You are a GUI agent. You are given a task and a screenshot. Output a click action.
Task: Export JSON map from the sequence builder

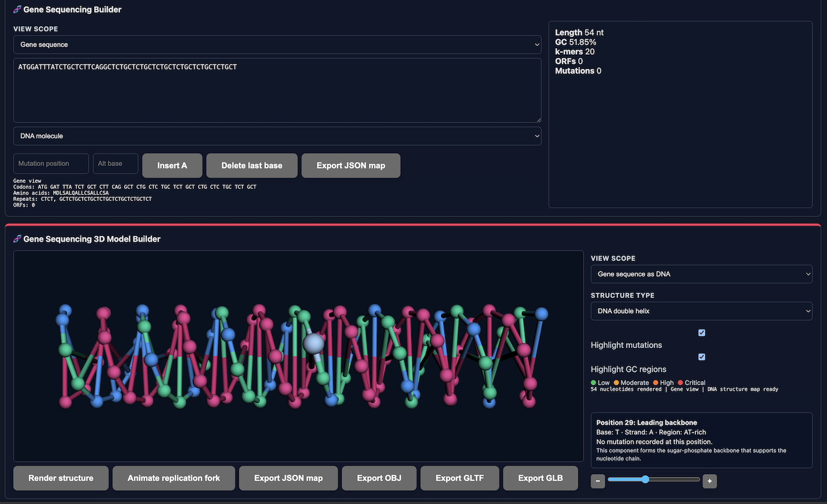pyautogui.click(x=351, y=165)
